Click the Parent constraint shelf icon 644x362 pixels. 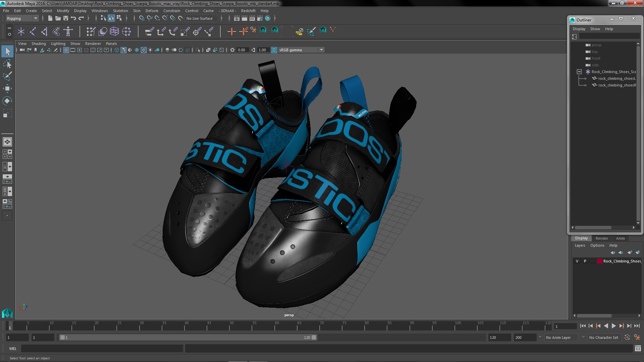click(149, 32)
